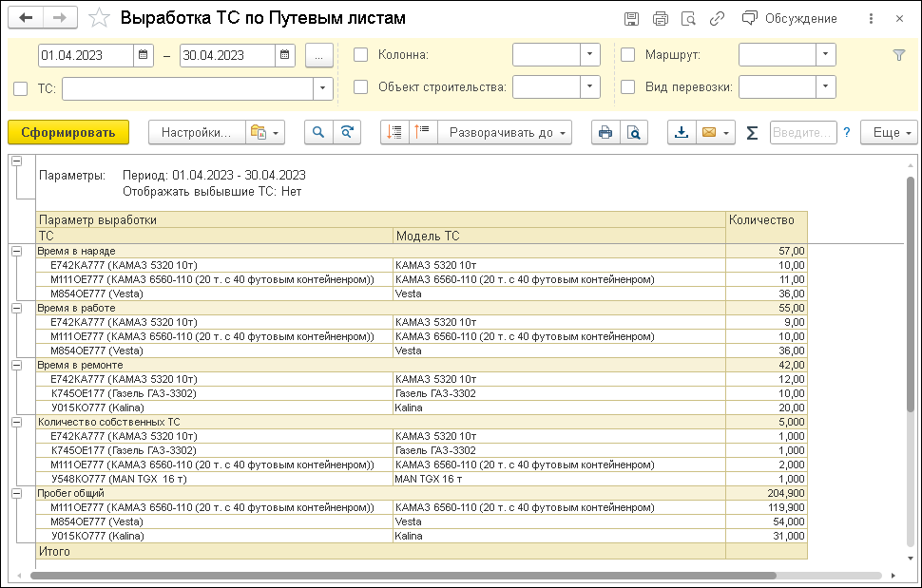The height and width of the screenshot is (588, 922).
Task: Enable the Объект строительства checkbox
Action: (x=360, y=87)
